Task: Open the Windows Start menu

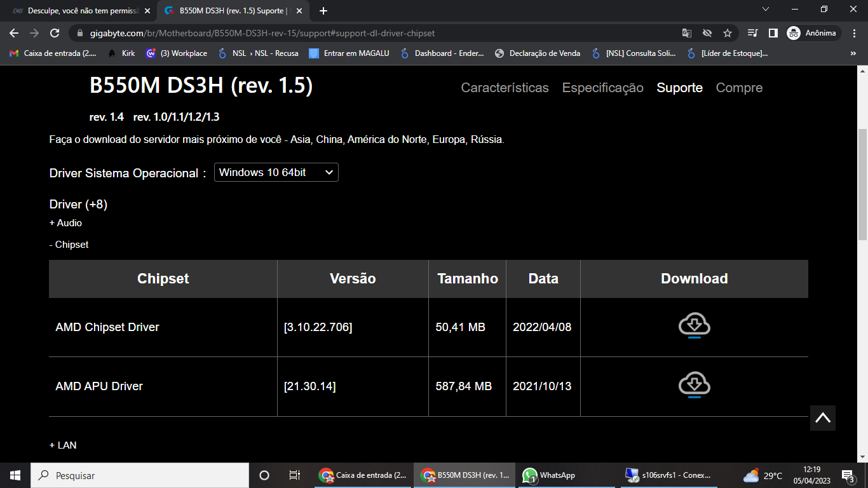Action: [15, 475]
